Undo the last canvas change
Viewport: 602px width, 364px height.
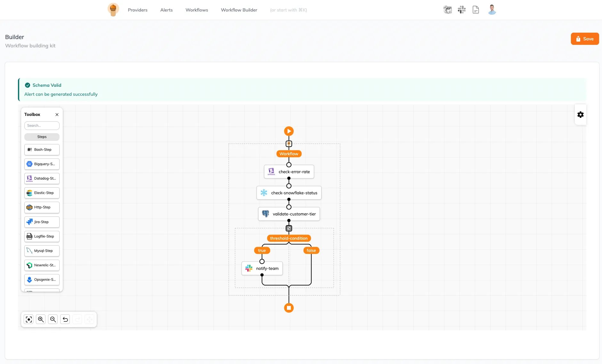pyautogui.click(x=65, y=320)
